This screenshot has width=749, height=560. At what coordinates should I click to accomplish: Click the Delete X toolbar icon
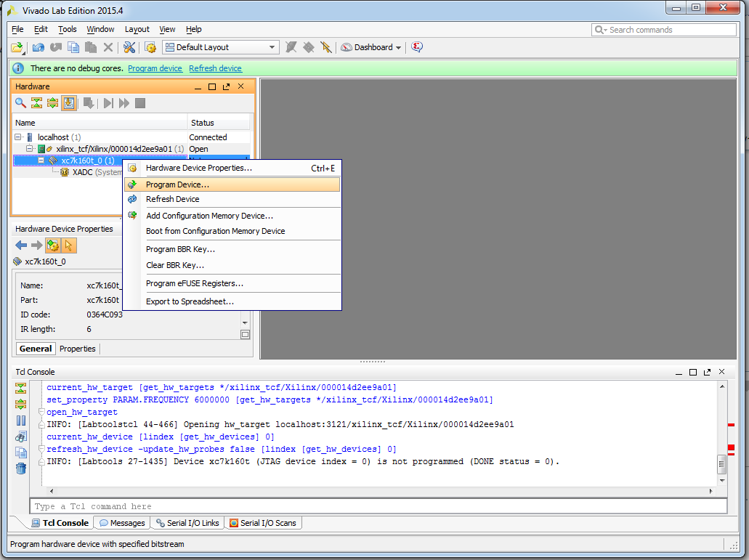[108, 47]
